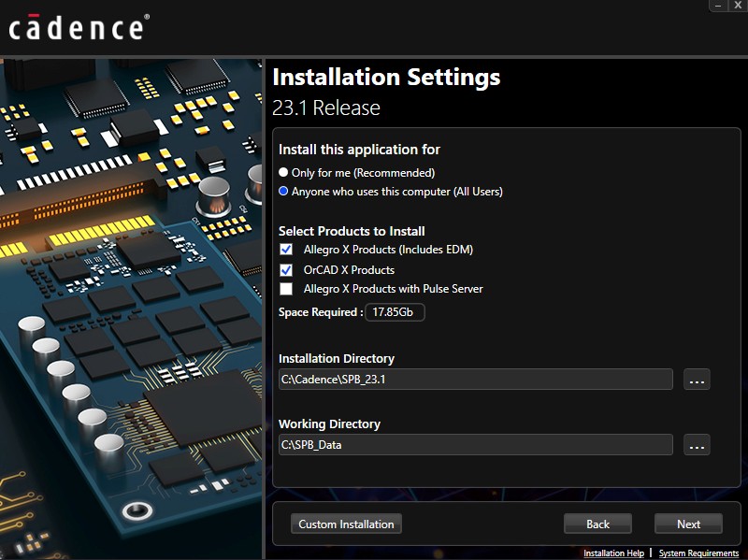Proceed with the Next button
The width and height of the screenshot is (748, 560).
pos(688,524)
